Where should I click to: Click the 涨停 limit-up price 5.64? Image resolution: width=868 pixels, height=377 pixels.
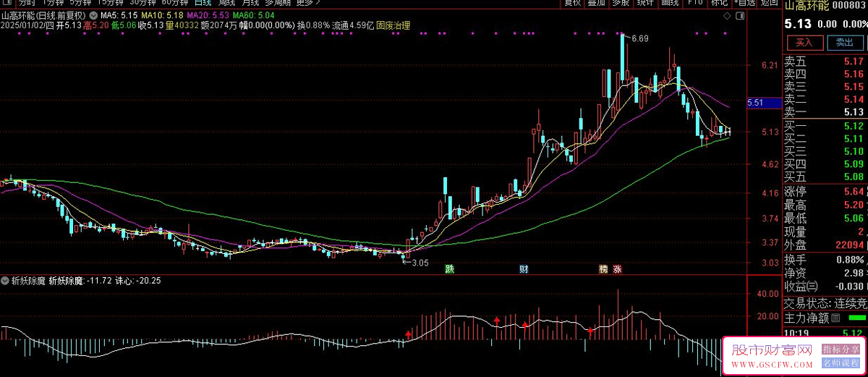tap(854, 192)
